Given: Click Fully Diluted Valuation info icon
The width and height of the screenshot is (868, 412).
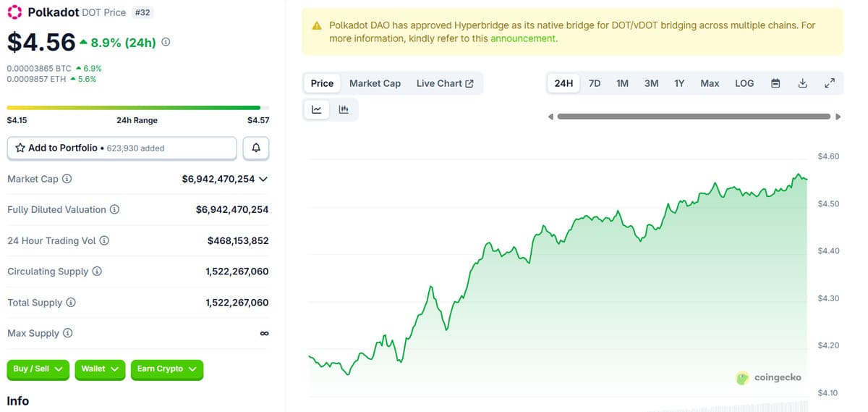Looking at the screenshot, I should [114, 209].
